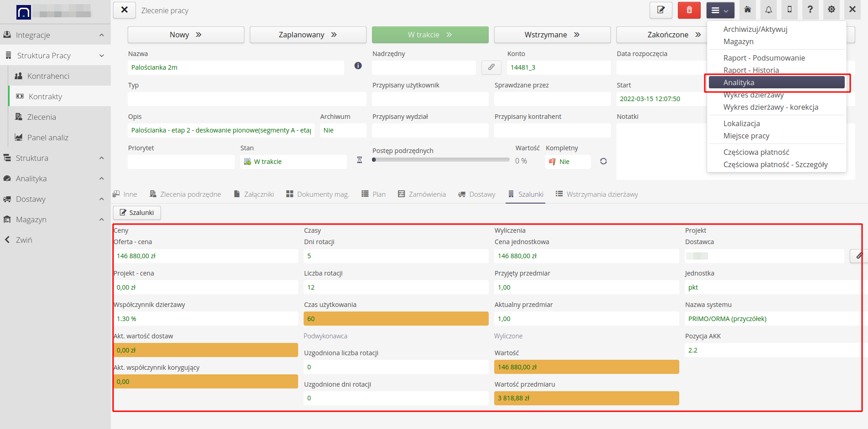Set status to Wstrzymane
The height and width of the screenshot is (429, 868).
click(552, 35)
